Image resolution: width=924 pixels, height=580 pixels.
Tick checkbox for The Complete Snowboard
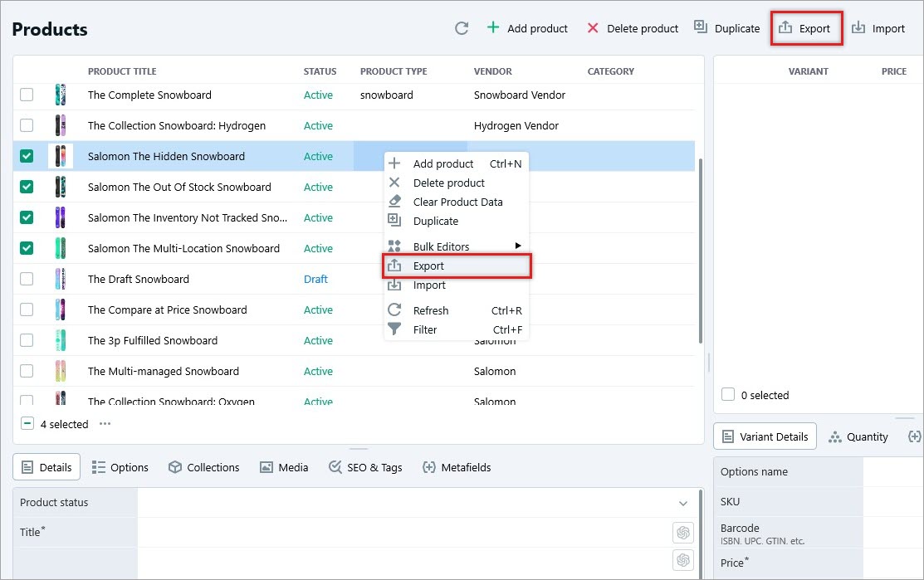27,95
